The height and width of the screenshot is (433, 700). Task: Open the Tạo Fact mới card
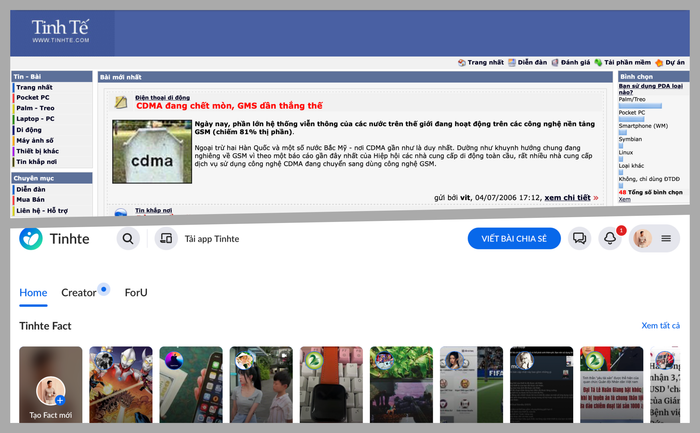pos(50,385)
